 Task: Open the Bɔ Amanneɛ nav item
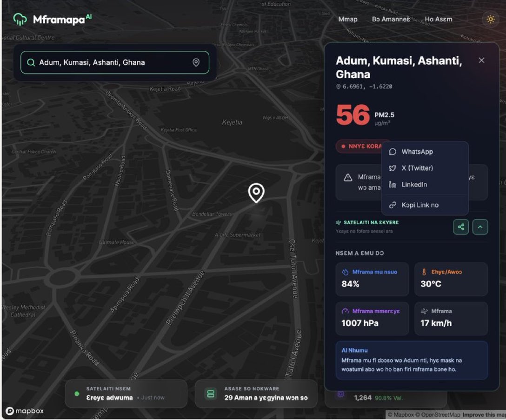[391, 20]
